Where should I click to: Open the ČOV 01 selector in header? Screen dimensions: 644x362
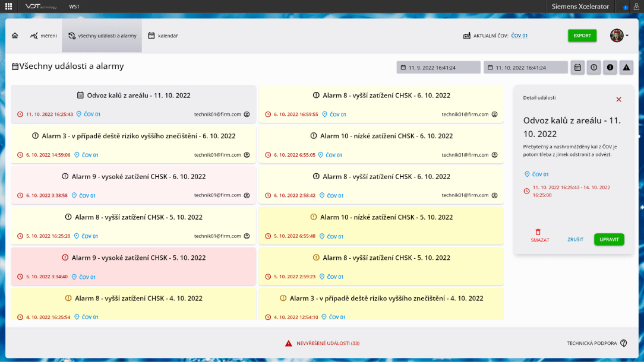click(519, 36)
